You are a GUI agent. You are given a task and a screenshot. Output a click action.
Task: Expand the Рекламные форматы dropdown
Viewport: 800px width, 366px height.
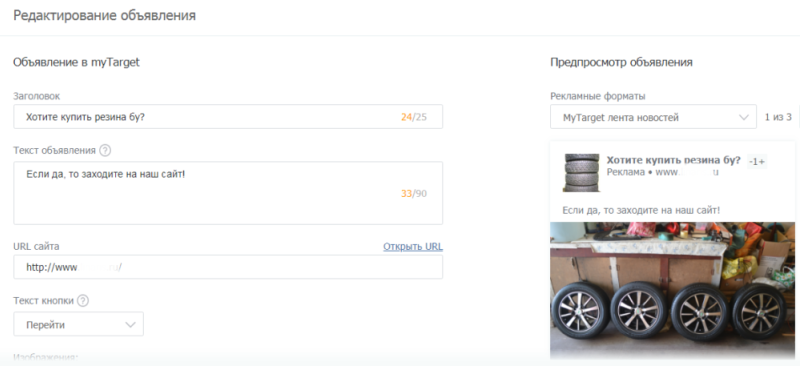point(653,117)
